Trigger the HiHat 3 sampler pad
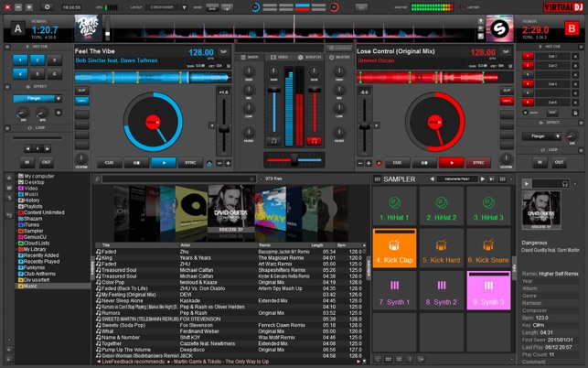This screenshot has height=368, width=588. pos(492,207)
